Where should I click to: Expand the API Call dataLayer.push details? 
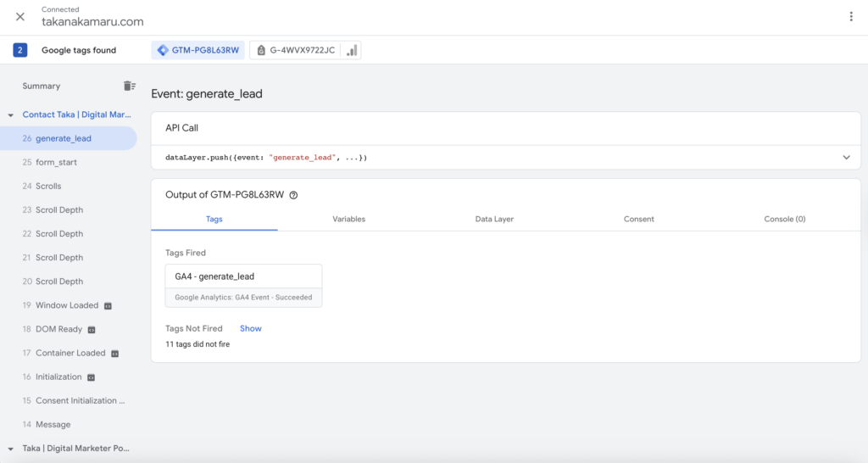pyautogui.click(x=846, y=157)
